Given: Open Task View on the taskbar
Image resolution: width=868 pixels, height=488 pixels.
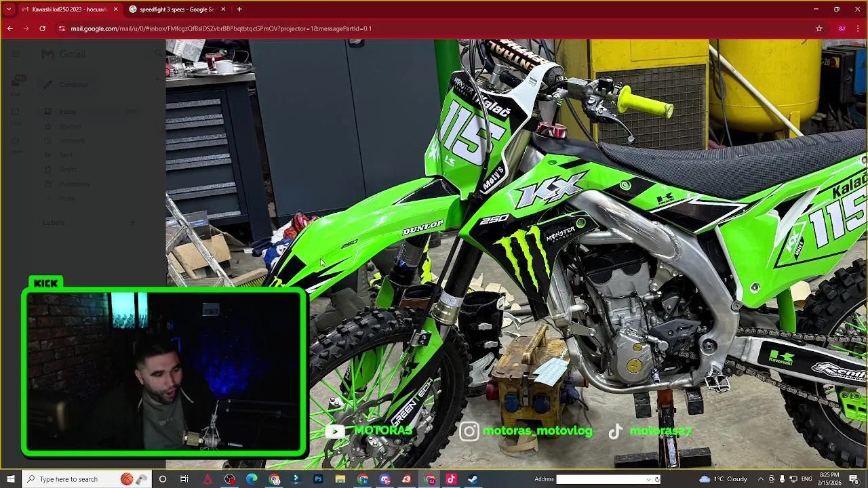Looking at the screenshot, I should tap(184, 479).
